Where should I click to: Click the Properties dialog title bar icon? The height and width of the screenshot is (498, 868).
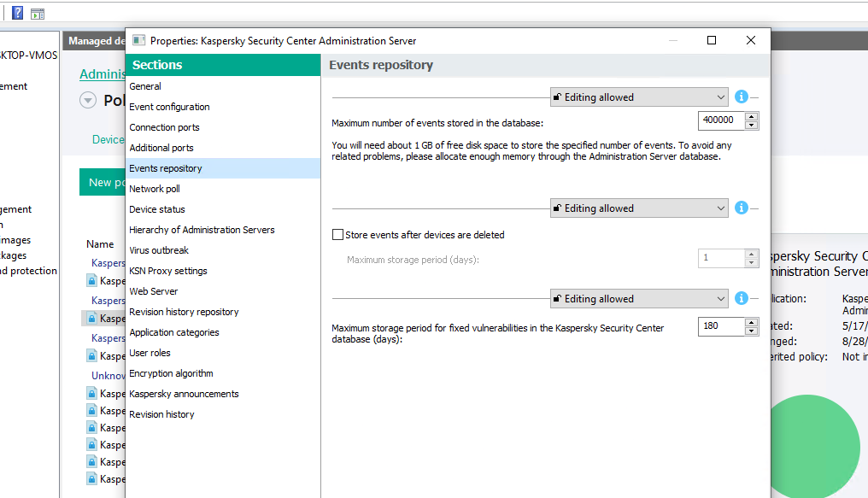coord(138,40)
